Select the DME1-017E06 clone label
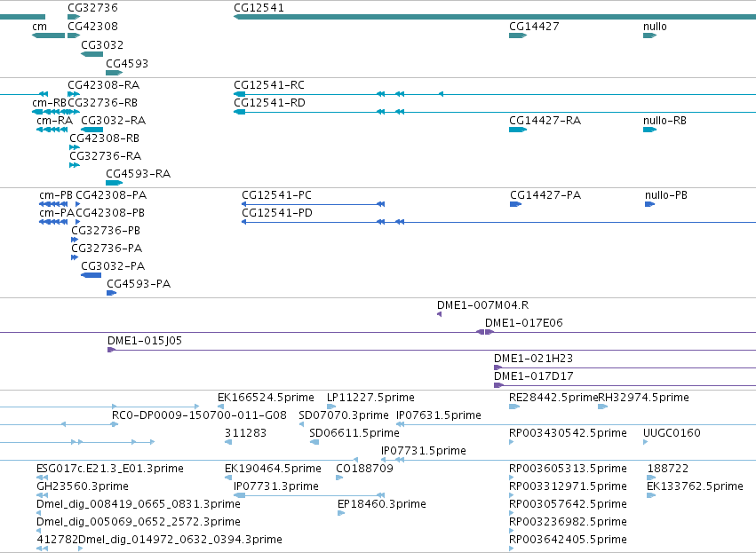 coord(523,323)
